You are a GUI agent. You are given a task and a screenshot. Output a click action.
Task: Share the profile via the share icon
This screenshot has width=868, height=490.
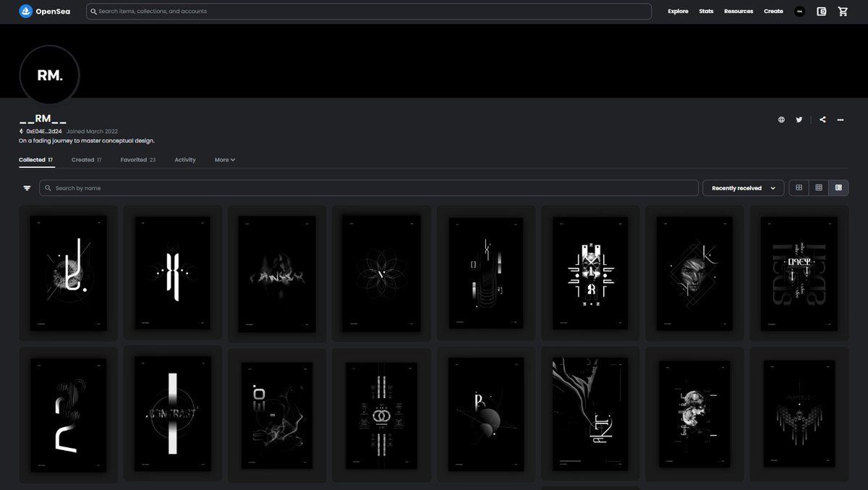[x=822, y=119]
